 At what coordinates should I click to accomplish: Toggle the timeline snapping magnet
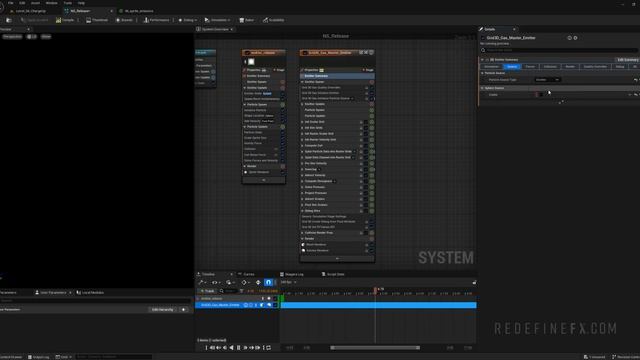pos(268,282)
